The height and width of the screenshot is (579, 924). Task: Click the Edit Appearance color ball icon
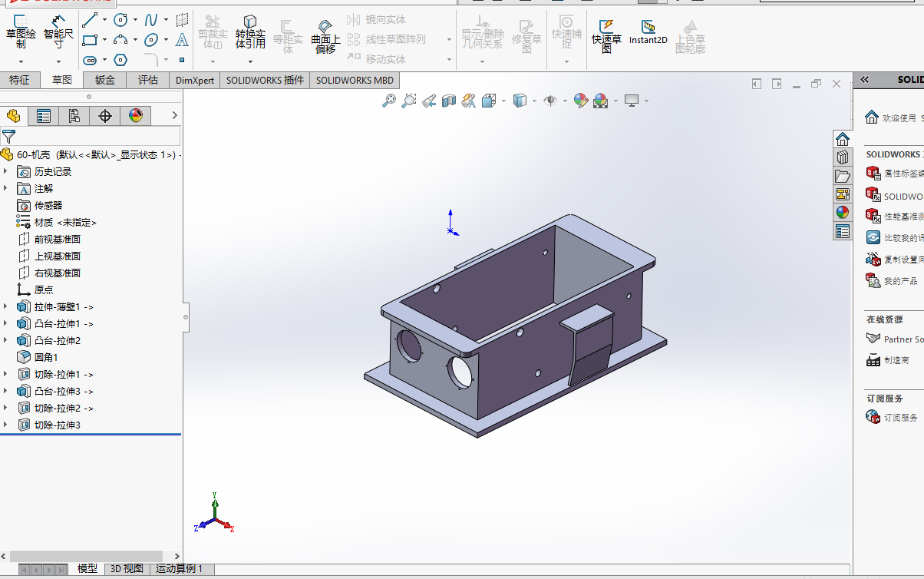(580, 101)
